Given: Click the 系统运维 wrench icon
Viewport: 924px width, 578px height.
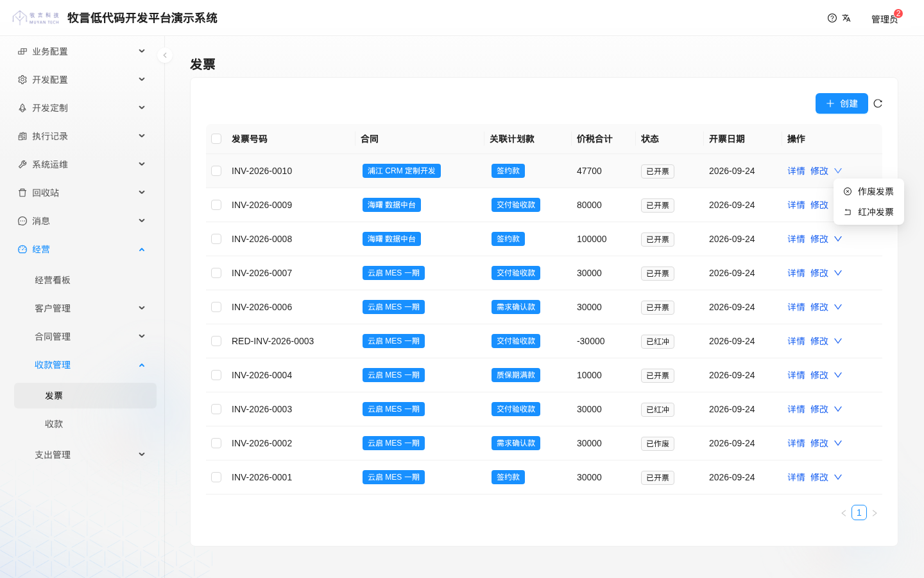Looking at the screenshot, I should coord(22,164).
